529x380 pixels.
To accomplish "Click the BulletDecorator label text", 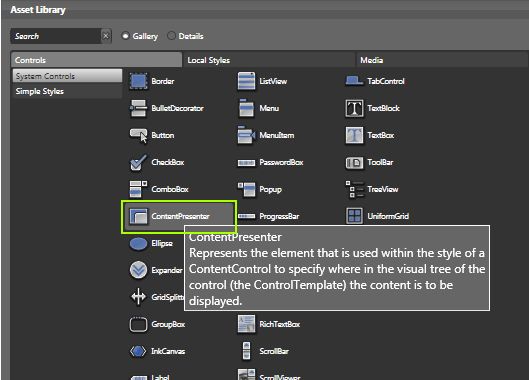I will (x=177, y=108).
